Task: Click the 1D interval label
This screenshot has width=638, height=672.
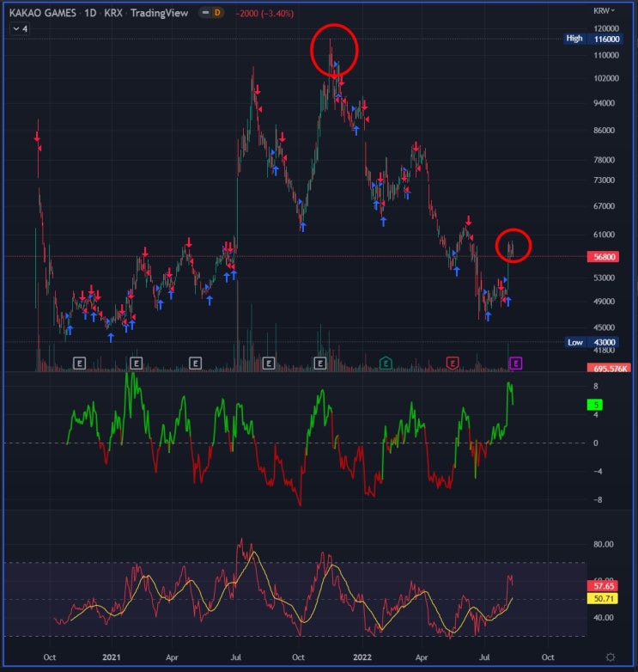Action: 90,13
